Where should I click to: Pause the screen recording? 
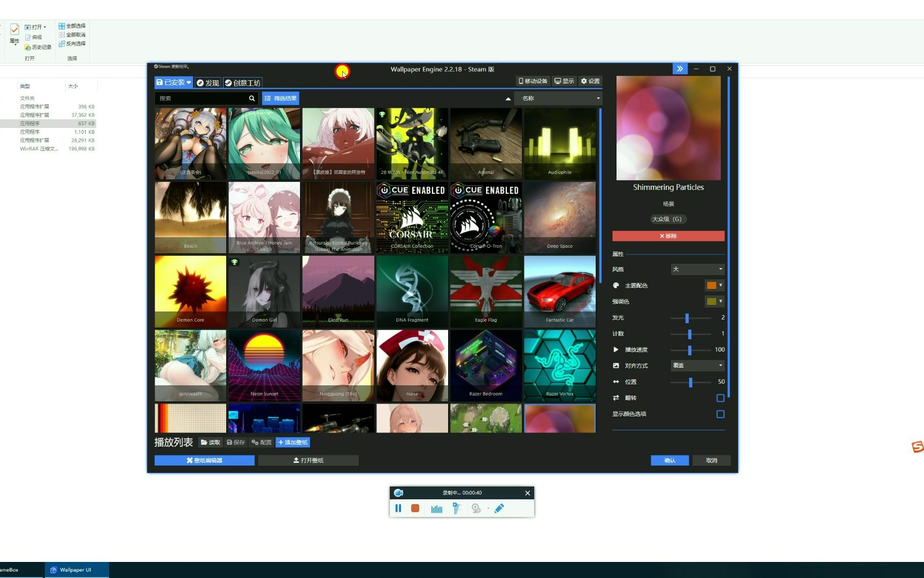tap(398, 508)
